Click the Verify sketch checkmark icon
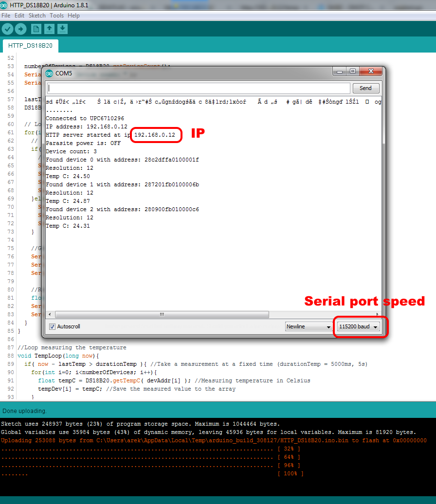Screen dimensions: 436x504 coord(8,29)
